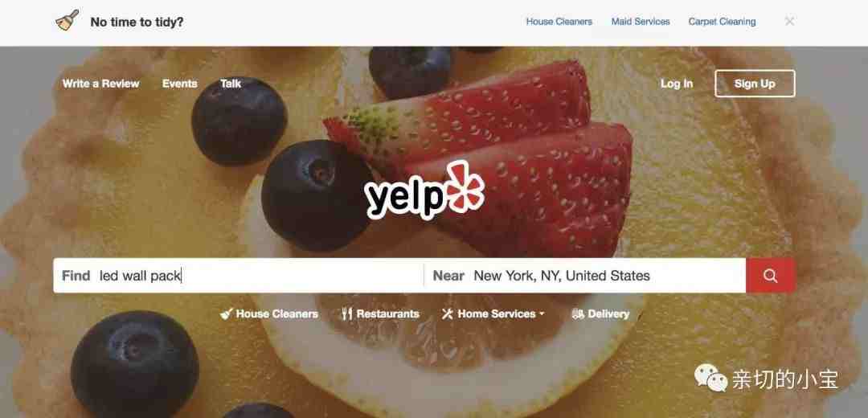
Task: Go to Events in the top navigation
Action: click(x=179, y=84)
